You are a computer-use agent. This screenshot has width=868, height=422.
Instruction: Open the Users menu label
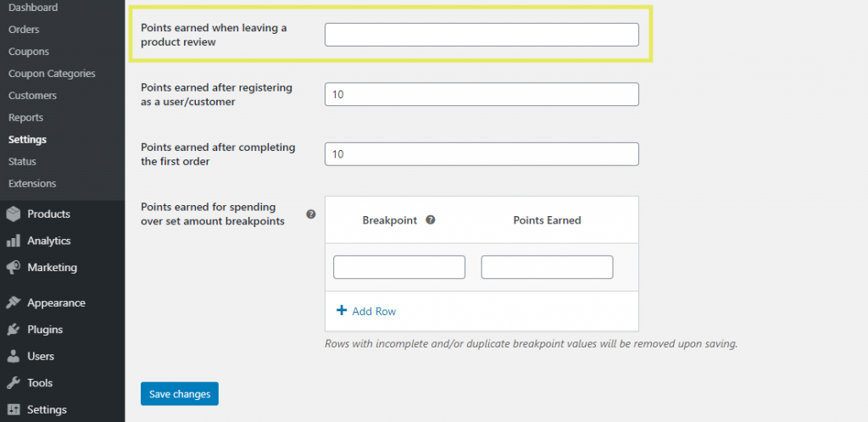(41, 356)
